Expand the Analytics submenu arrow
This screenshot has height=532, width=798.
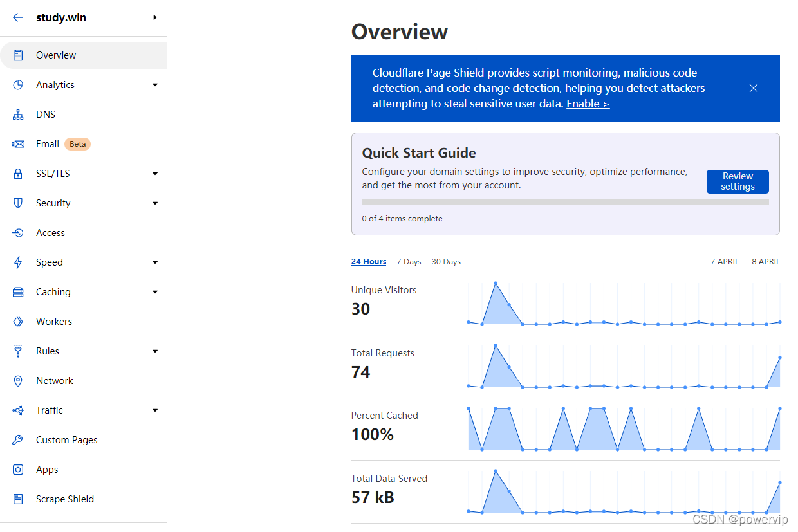point(155,85)
